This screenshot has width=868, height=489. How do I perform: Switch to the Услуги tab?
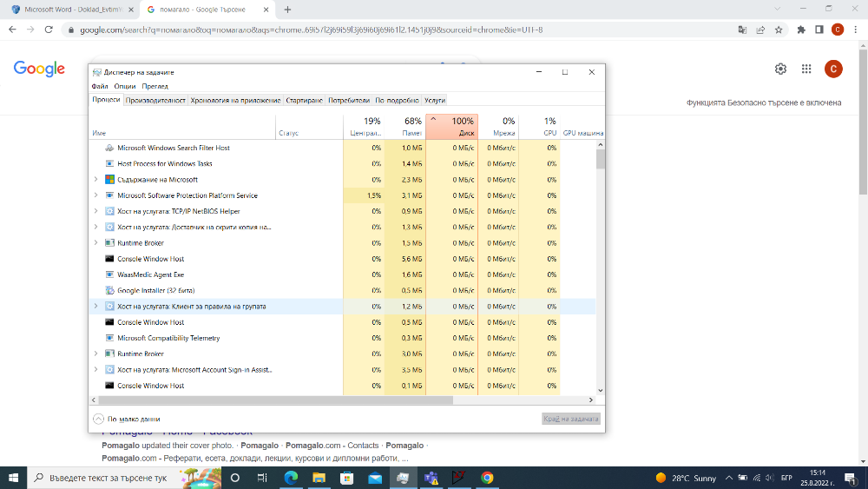(x=435, y=100)
